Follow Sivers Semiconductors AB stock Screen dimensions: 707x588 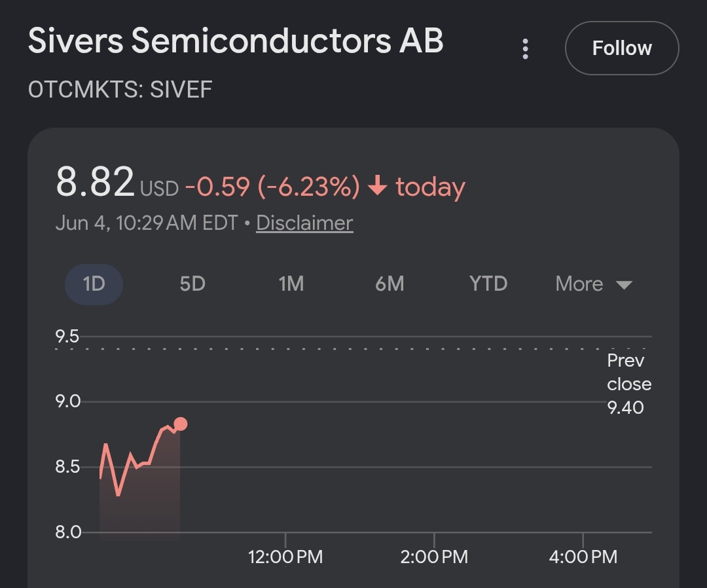pos(622,48)
